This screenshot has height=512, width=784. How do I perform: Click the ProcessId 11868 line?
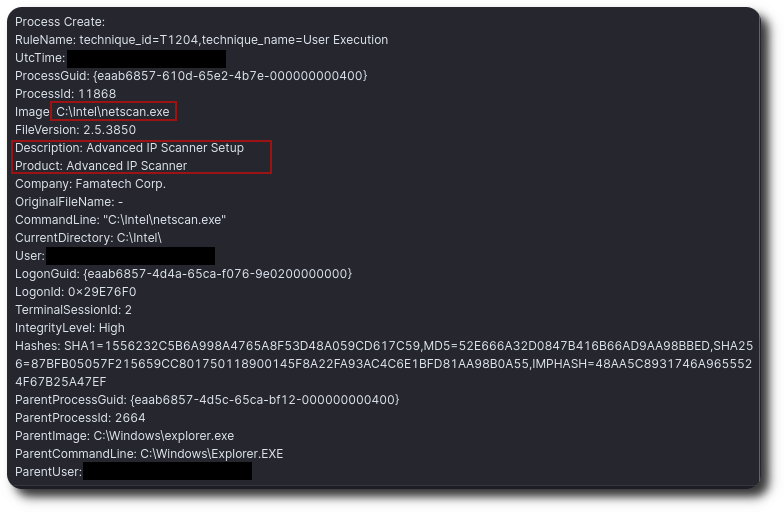(x=65, y=94)
